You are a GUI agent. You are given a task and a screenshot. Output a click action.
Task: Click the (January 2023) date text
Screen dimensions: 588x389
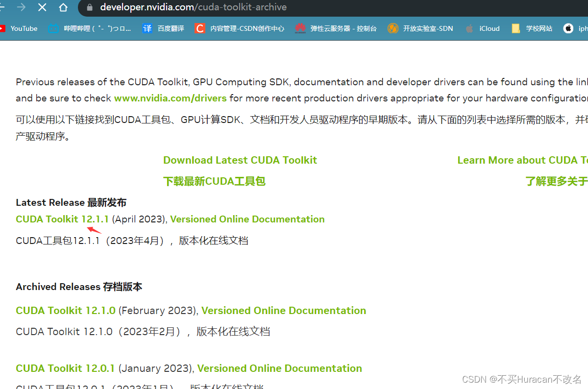(156, 368)
